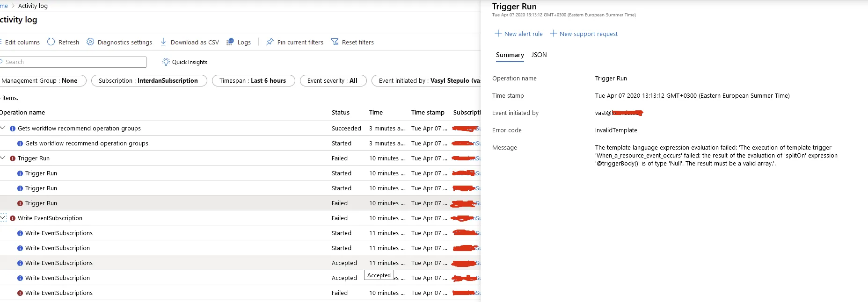Open Quick Insights lightbulb
The image size is (868, 302).
pos(166,62)
